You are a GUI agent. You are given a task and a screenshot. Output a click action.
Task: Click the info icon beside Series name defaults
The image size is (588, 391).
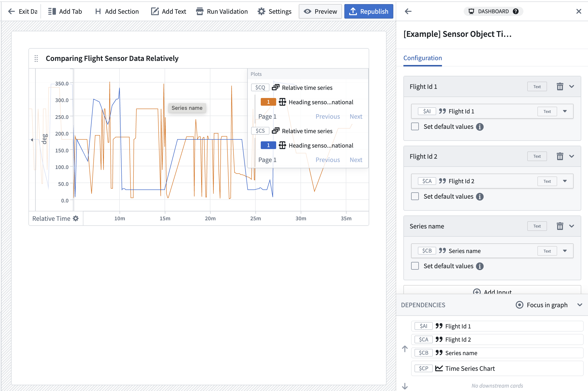479,266
